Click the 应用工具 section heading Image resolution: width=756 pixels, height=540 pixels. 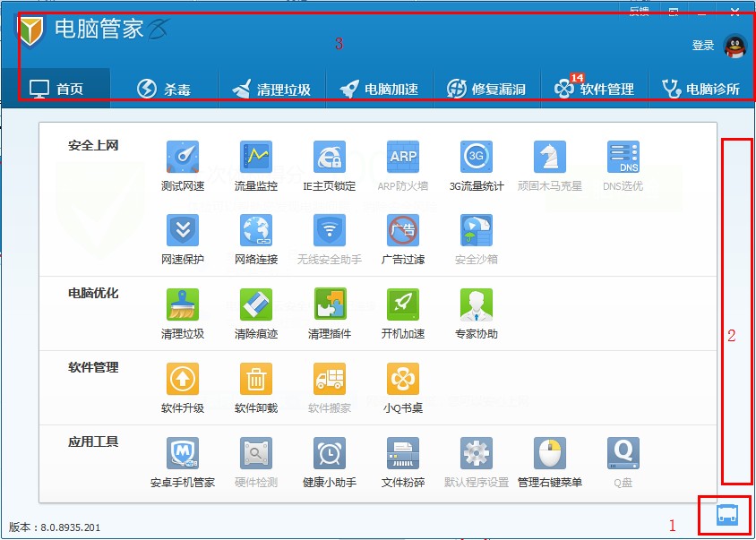pos(93,441)
